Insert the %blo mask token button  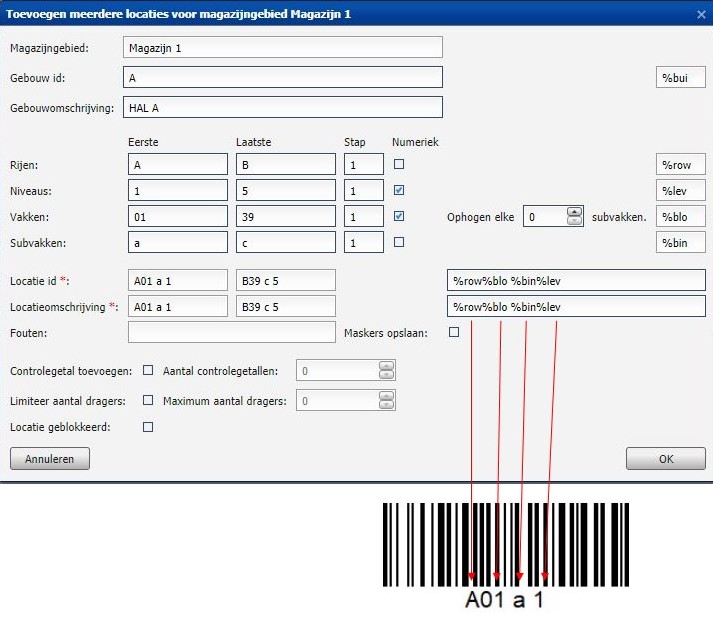(x=680, y=216)
